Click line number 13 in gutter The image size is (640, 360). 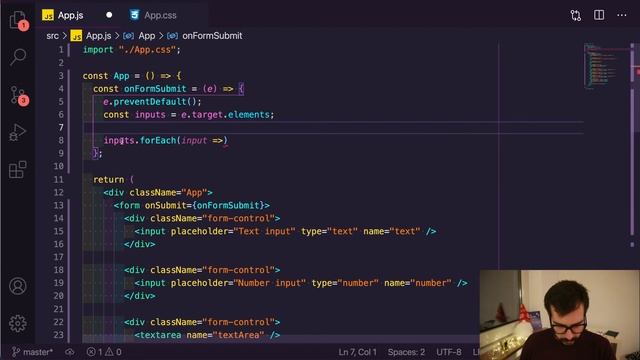click(58, 205)
